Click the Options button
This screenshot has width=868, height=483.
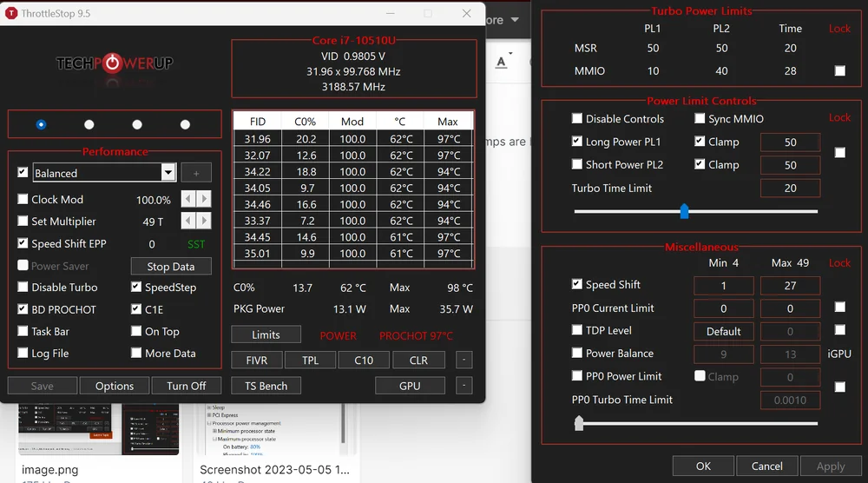[x=115, y=386]
